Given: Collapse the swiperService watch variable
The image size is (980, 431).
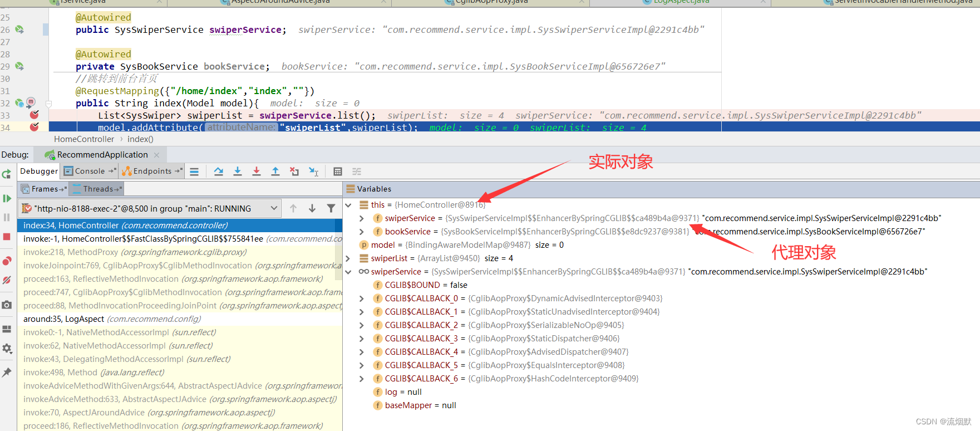Looking at the screenshot, I should click(348, 272).
